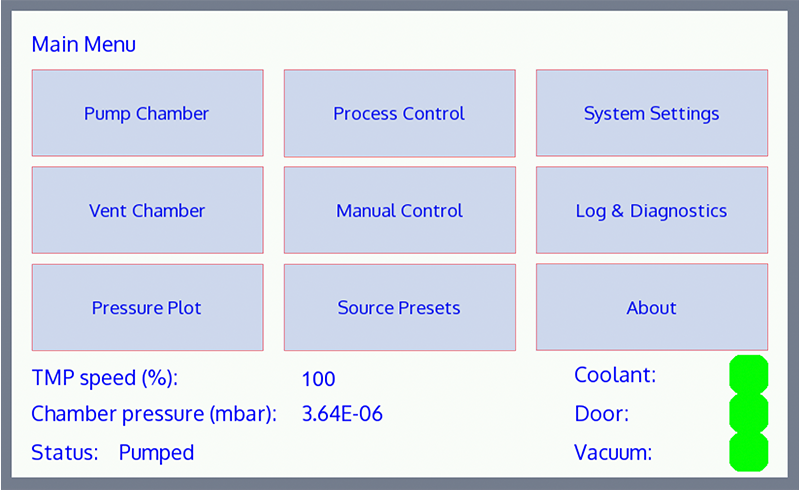Open Log & Diagnostics

click(651, 210)
